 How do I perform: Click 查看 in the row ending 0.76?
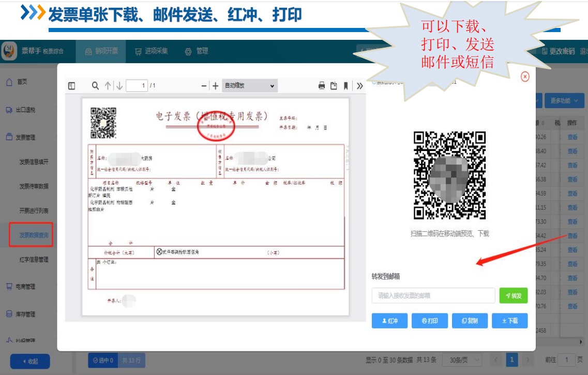coord(572,306)
